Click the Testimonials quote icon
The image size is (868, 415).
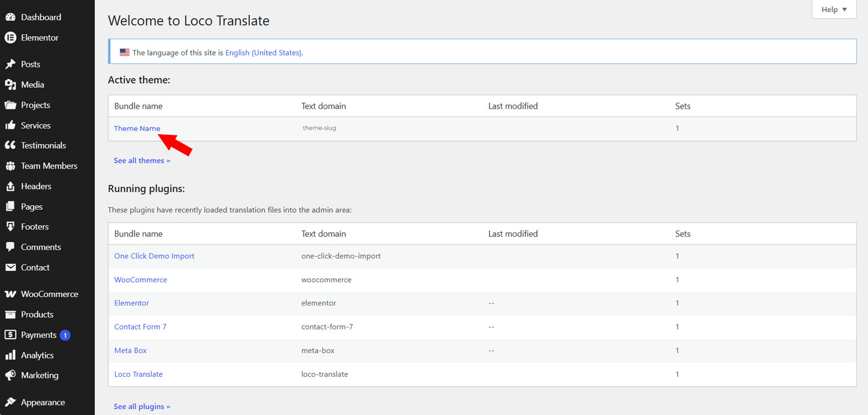pyautogui.click(x=10, y=146)
